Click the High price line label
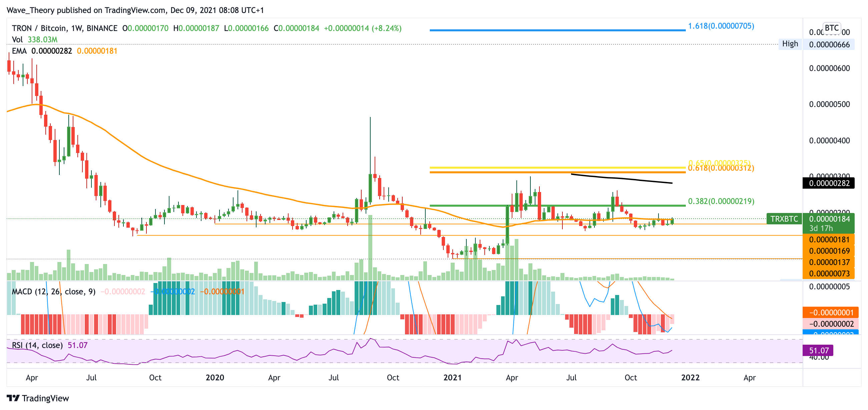The image size is (868, 410). coord(790,44)
